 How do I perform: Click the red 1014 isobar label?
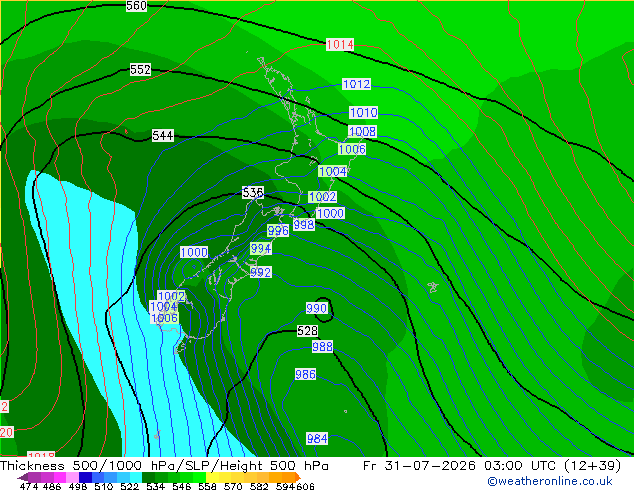(x=340, y=44)
